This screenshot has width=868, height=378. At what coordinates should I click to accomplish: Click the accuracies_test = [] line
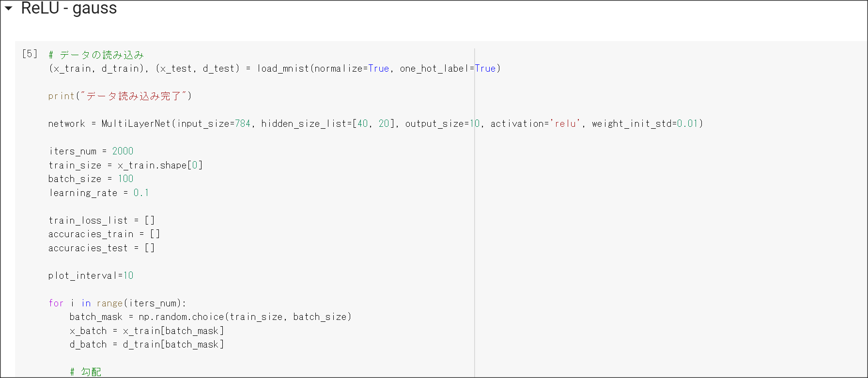102,248
